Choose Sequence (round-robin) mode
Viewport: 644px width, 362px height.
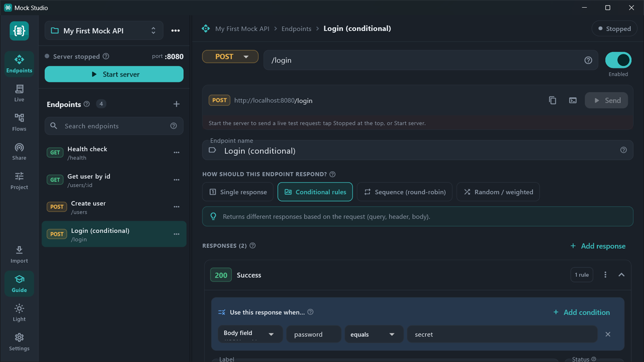click(x=405, y=192)
